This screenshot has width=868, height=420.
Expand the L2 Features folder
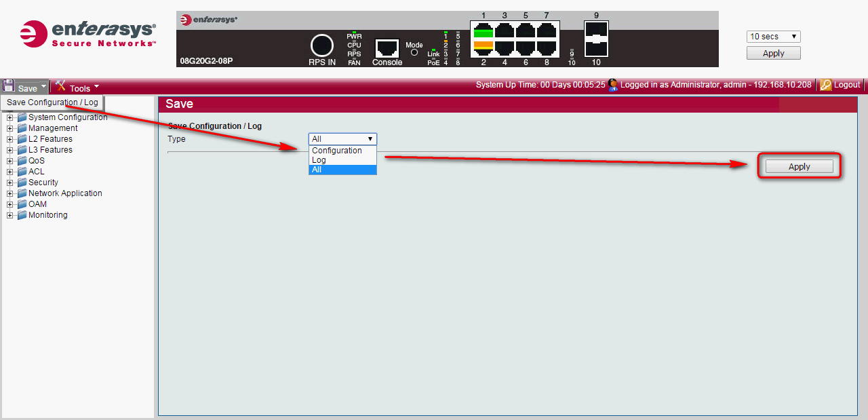[10, 139]
